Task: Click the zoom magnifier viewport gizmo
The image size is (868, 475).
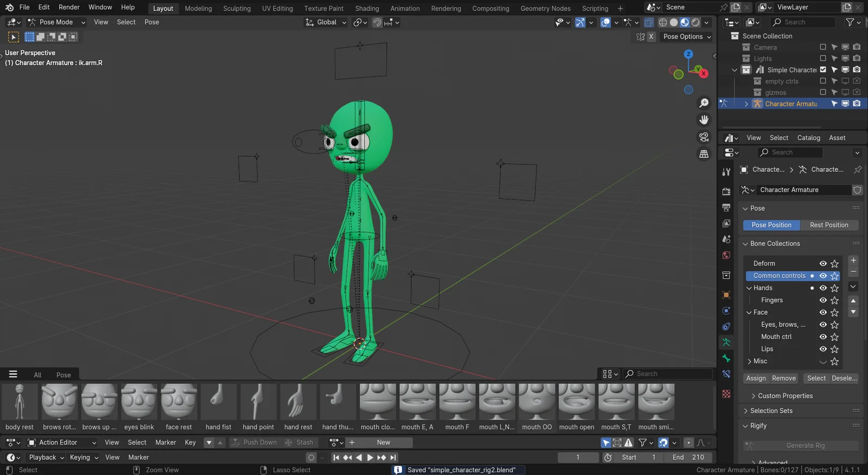Action: [704, 103]
